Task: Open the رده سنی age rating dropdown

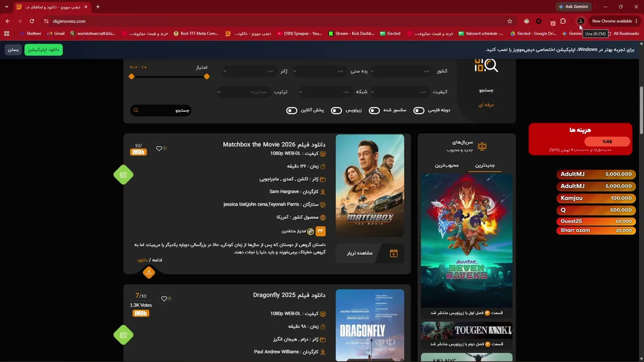Action: pos(319,71)
